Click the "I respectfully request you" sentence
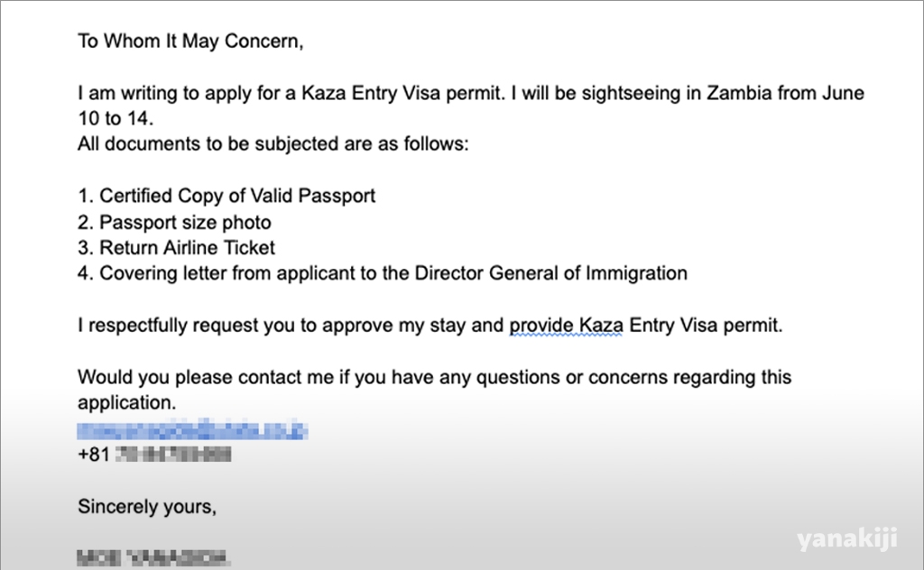Viewport: 924px width, 570px height. (430, 326)
